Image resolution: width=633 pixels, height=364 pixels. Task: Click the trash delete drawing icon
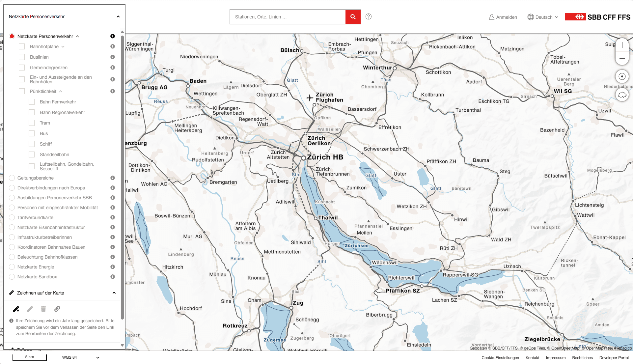tap(43, 309)
